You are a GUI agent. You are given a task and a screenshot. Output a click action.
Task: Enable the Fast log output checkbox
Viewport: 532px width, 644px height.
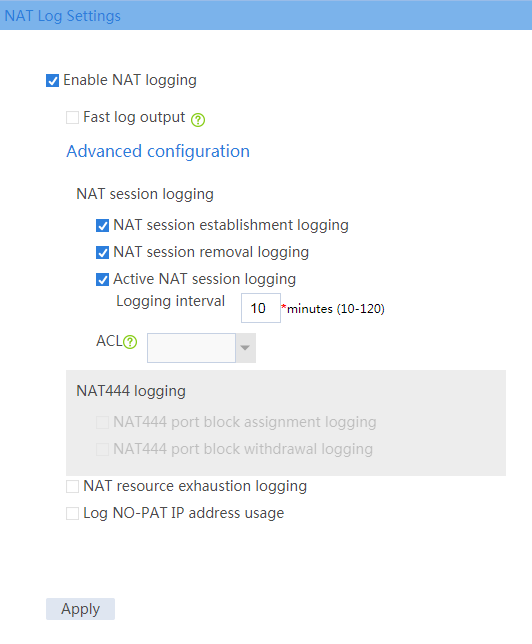point(72,117)
